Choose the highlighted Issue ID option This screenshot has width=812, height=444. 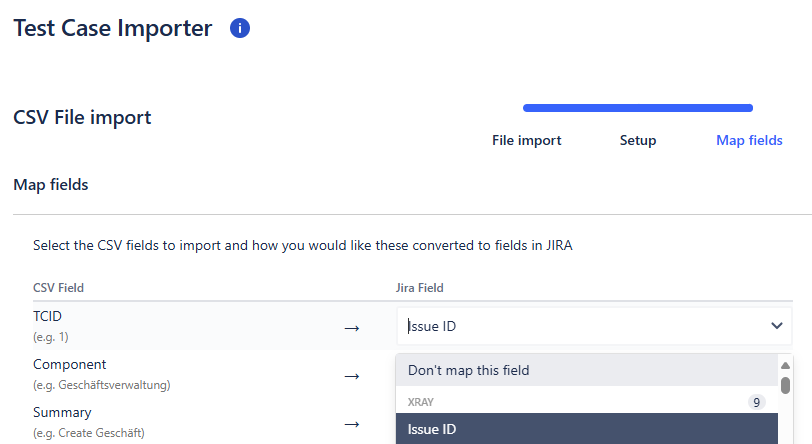click(x=587, y=429)
